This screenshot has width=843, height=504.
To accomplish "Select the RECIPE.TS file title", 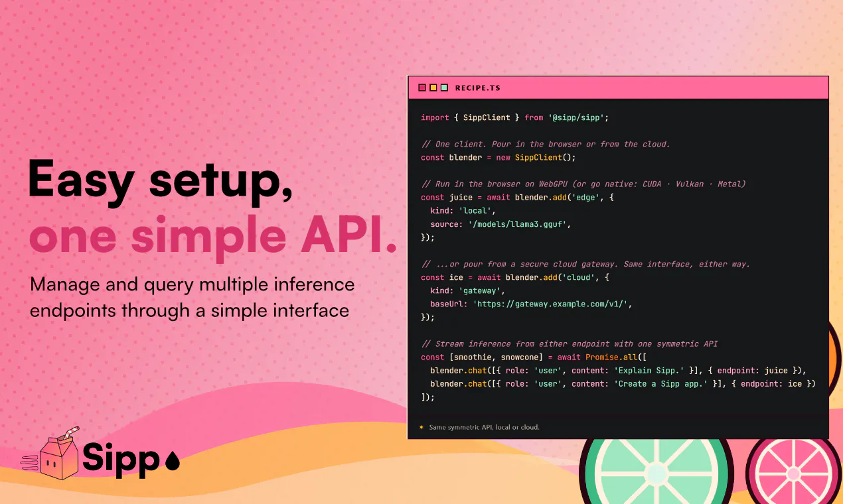I will pos(478,88).
